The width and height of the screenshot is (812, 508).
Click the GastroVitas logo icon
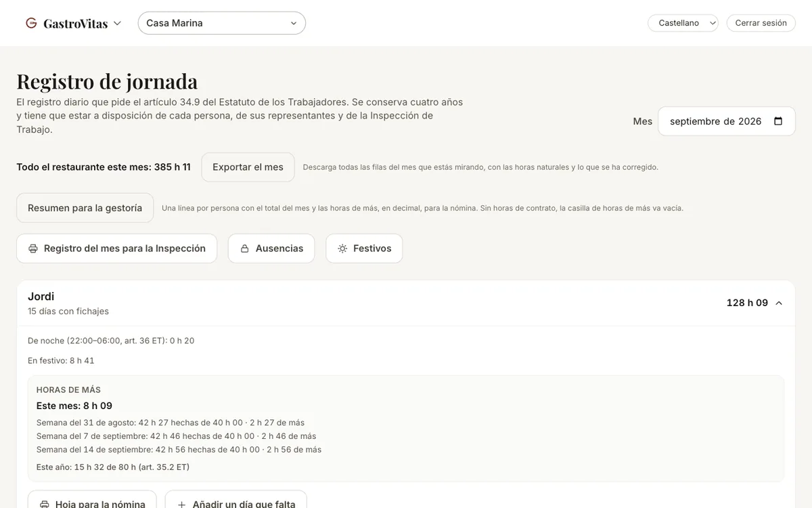(x=31, y=23)
